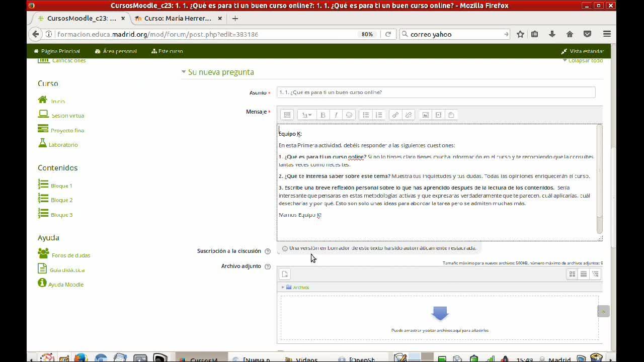Open 'Área personal' in top navigation
This screenshot has width=644, height=362.
coord(116,51)
